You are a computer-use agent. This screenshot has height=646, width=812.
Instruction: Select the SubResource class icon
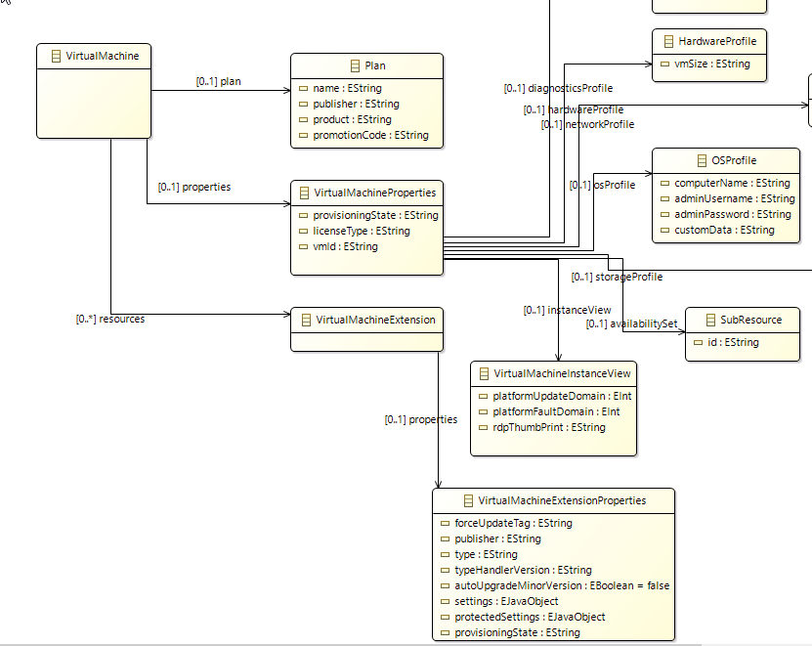click(x=710, y=320)
